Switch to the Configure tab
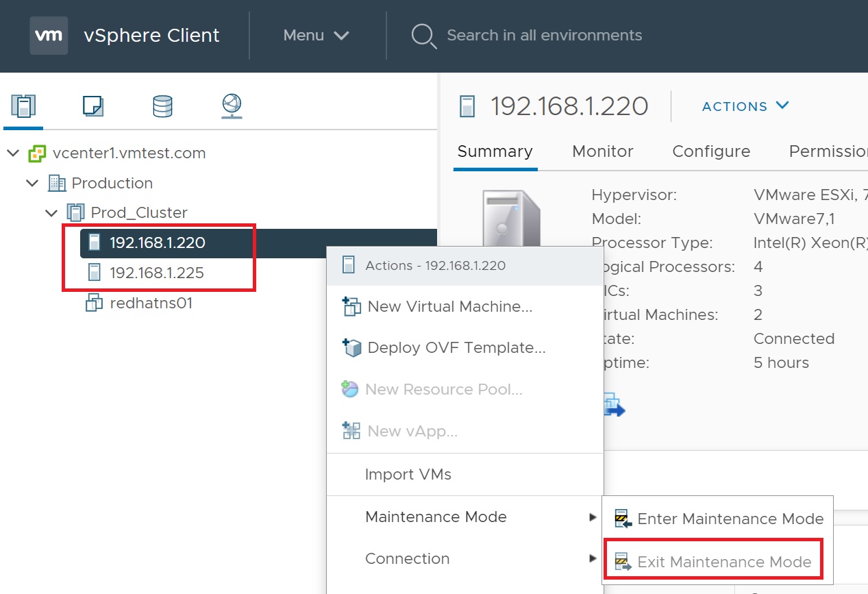Screen dimensions: 868x594 711,151
